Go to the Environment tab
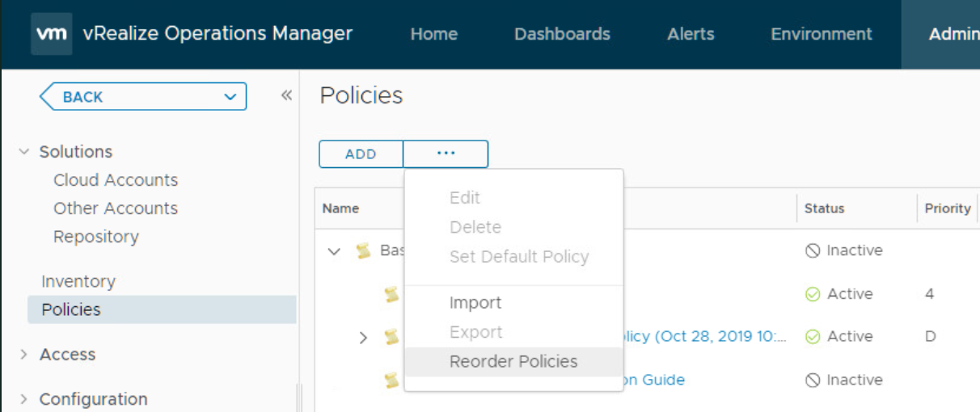Screen dimensions: 980x412 tap(822, 34)
